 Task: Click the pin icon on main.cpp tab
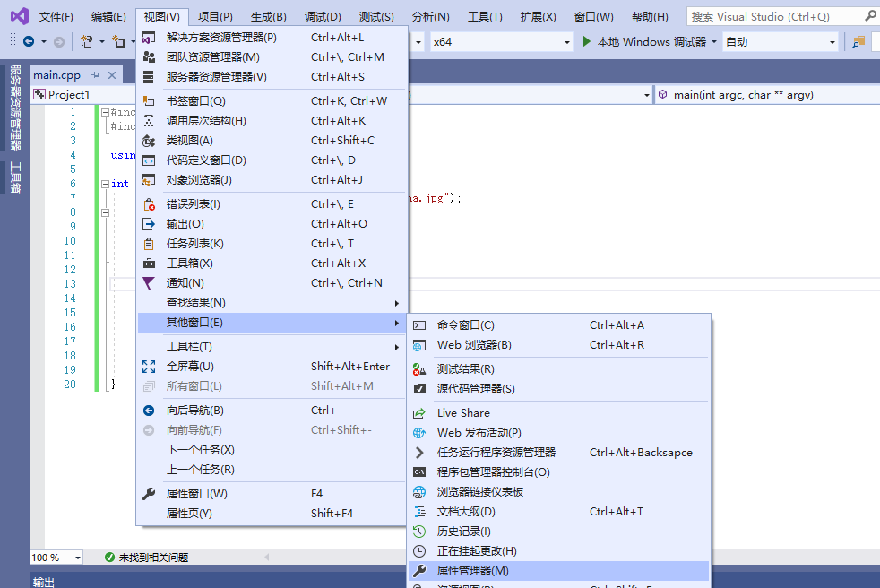[95, 74]
